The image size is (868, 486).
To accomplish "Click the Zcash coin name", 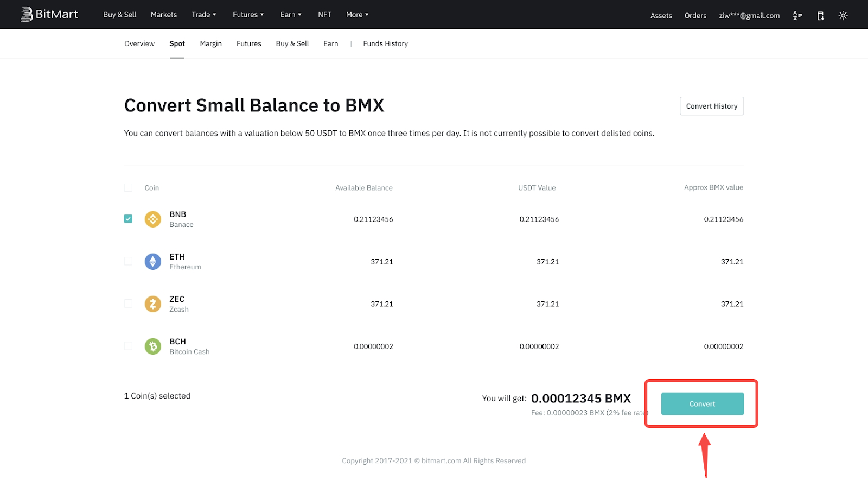I will [179, 310].
